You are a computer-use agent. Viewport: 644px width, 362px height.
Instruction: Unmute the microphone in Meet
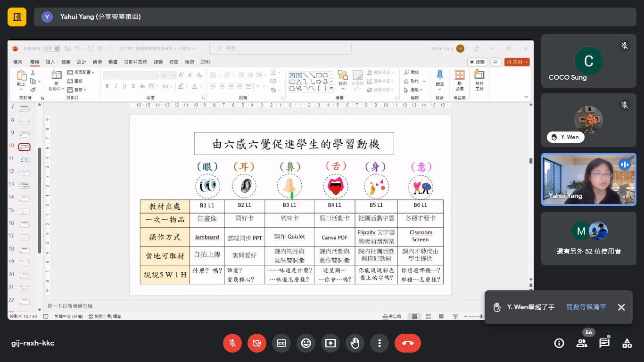[x=232, y=343]
